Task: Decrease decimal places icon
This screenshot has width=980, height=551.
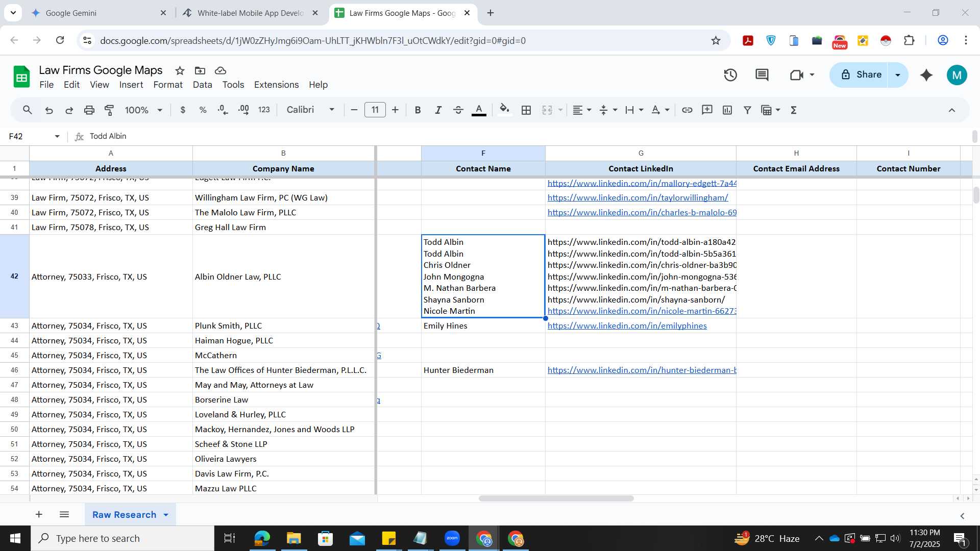Action: 223,110
